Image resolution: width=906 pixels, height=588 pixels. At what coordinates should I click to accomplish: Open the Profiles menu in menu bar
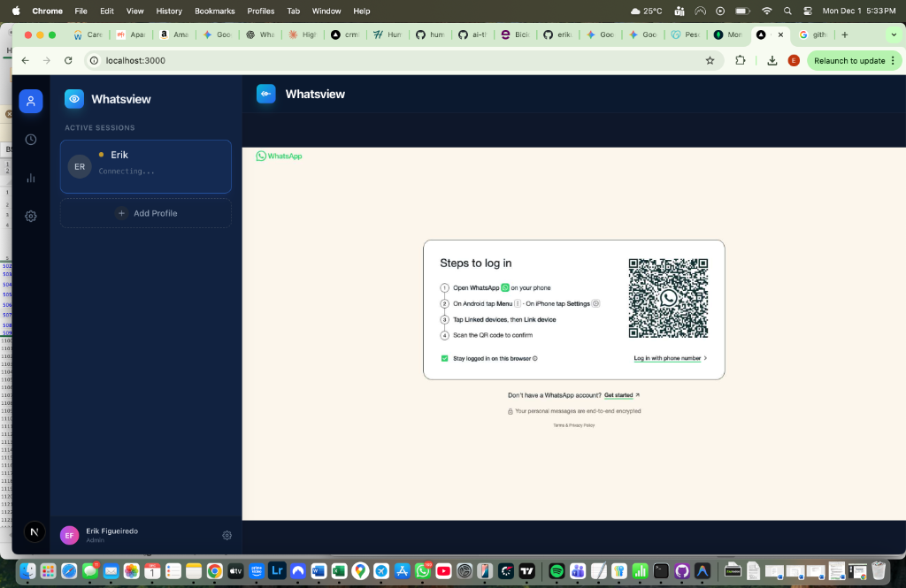[x=260, y=11]
